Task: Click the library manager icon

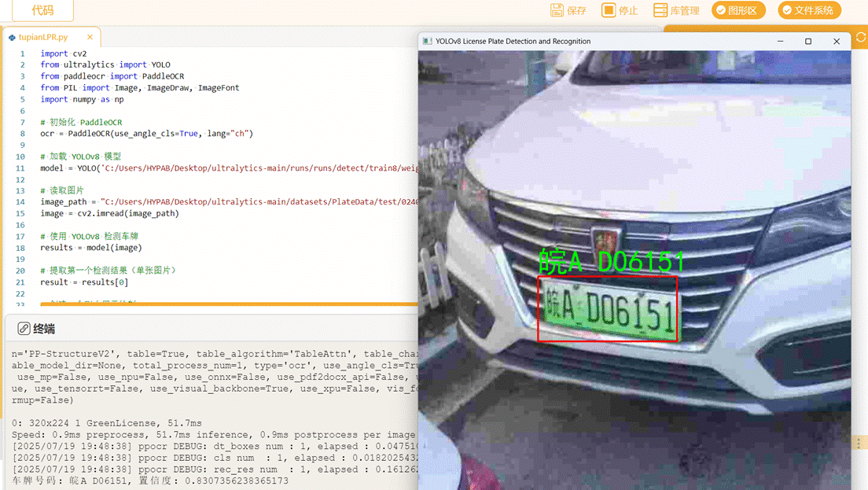Action: (x=660, y=10)
